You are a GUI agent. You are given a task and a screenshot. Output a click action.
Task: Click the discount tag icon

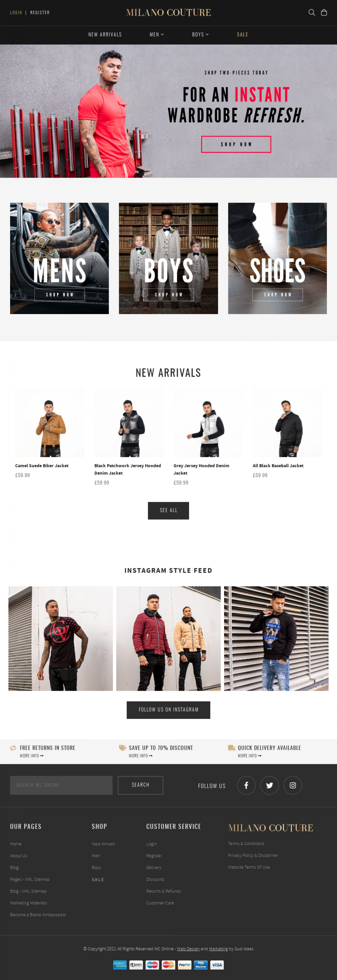(x=122, y=748)
